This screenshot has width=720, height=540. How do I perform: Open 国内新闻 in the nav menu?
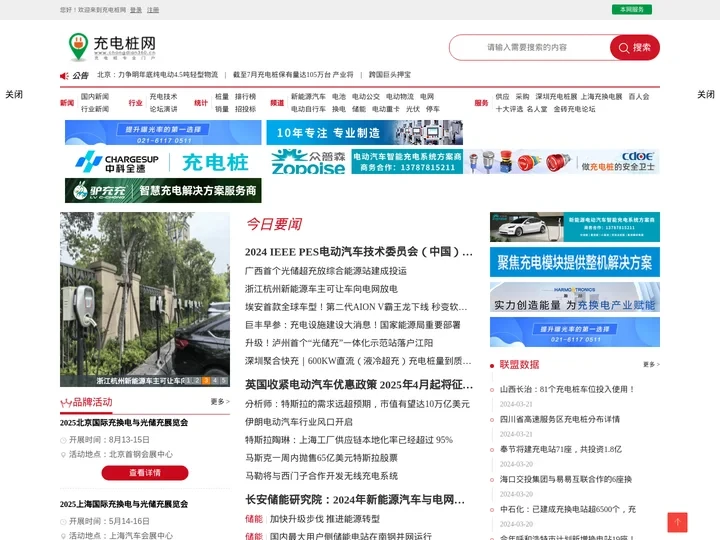(x=95, y=96)
